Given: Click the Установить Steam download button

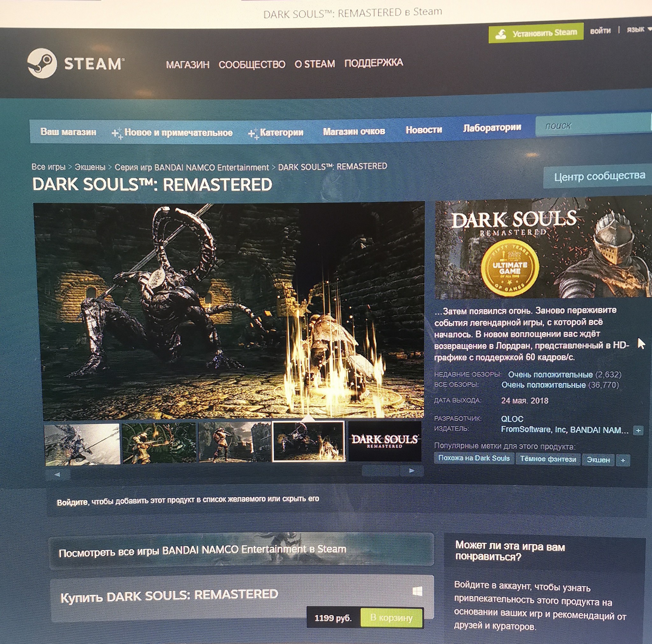Looking at the screenshot, I should coord(536,33).
